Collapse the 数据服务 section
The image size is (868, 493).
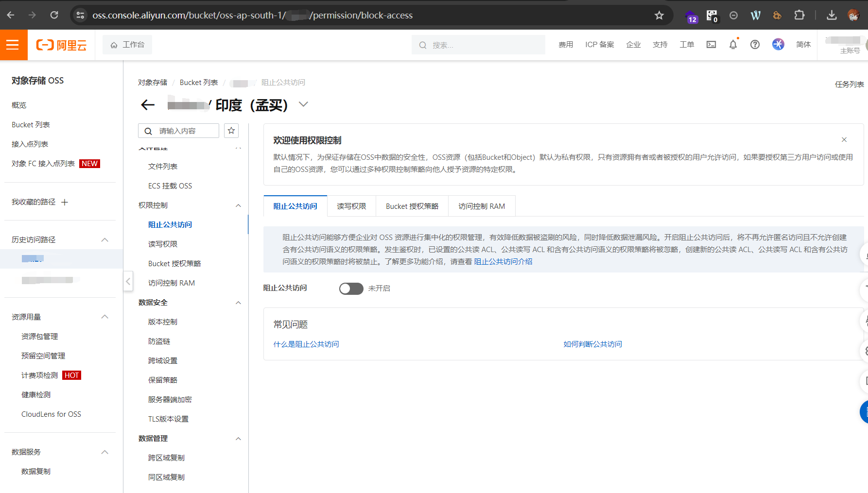point(104,452)
